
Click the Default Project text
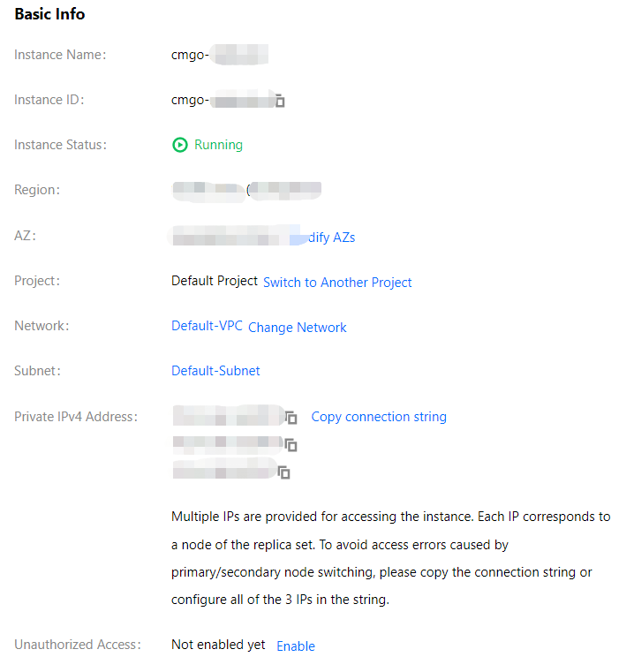point(215,281)
